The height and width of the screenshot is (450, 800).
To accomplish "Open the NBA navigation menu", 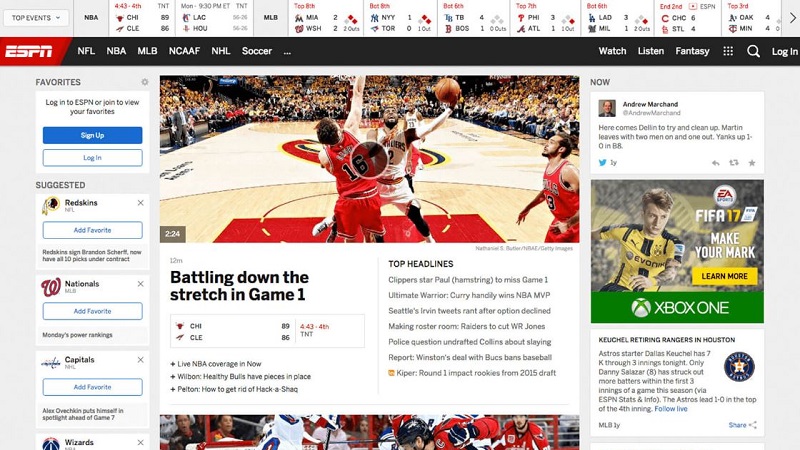I will (116, 51).
